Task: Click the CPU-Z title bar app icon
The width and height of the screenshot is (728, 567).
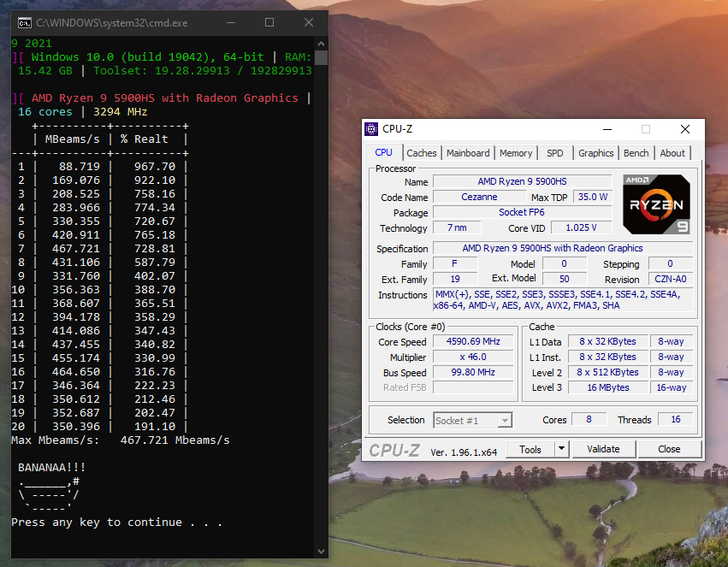Action: click(371, 129)
